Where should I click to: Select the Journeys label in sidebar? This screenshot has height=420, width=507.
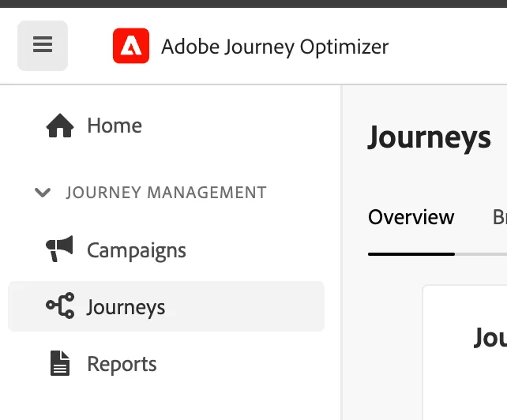point(126,307)
